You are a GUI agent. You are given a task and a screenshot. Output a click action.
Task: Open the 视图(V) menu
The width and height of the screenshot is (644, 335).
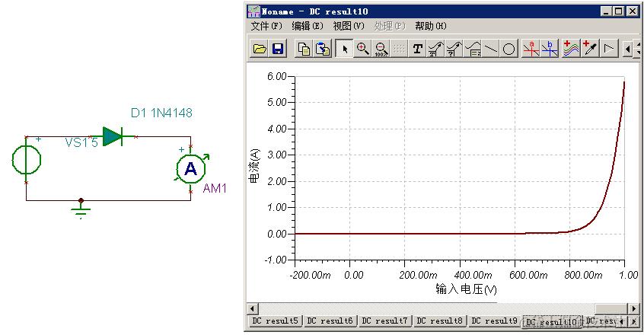[349, 27]
